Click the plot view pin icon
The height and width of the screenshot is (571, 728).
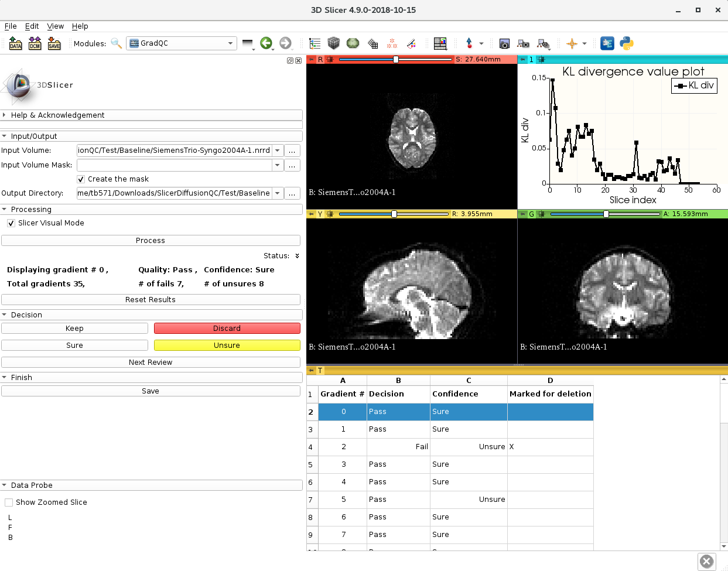[523, 60]
